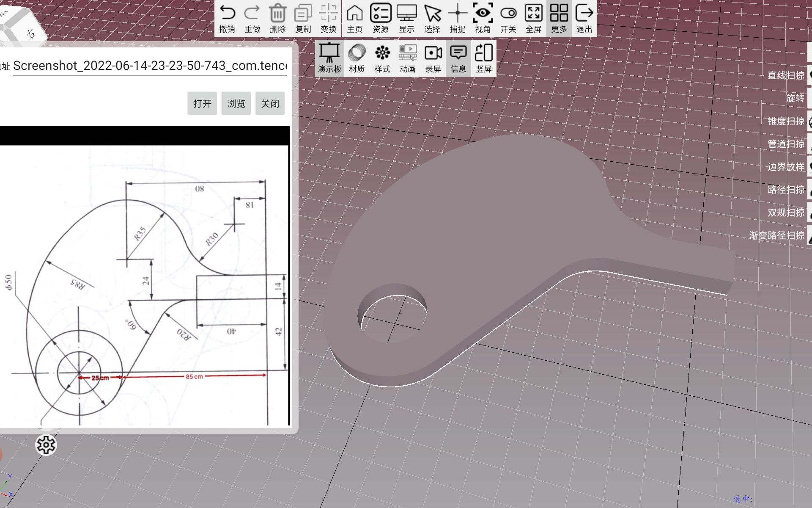
Task: Click the Browse (浏览) button
Action: click(x=236, y=104)
